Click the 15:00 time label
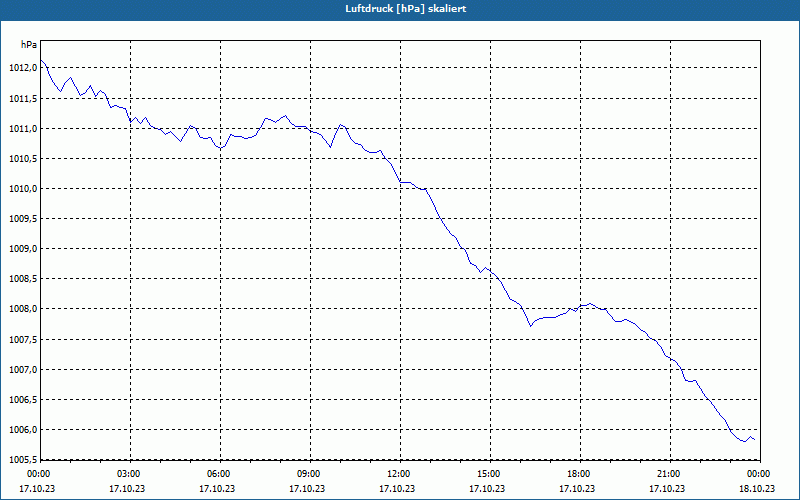 tap(490, 474)
